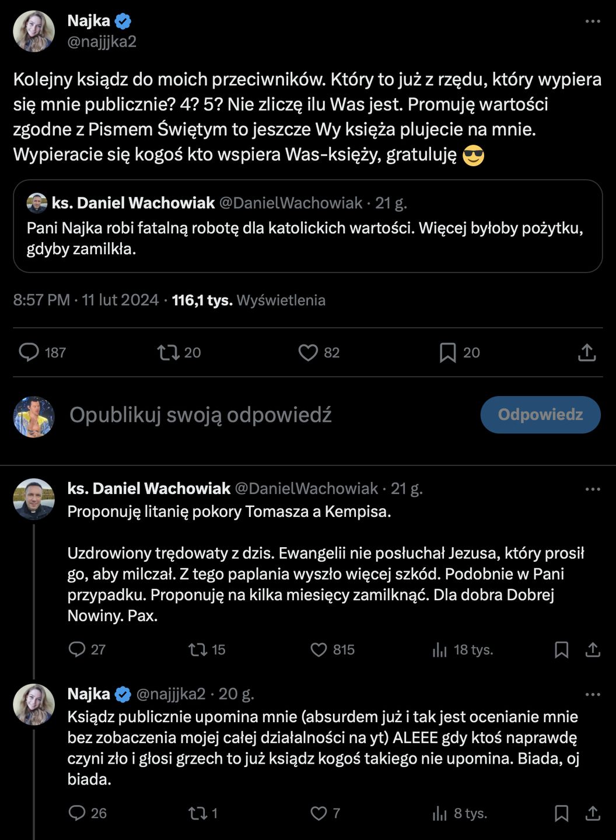Open more options for the main post
The width and height of the screenshot is (616, 840).
tap(592, 22)
